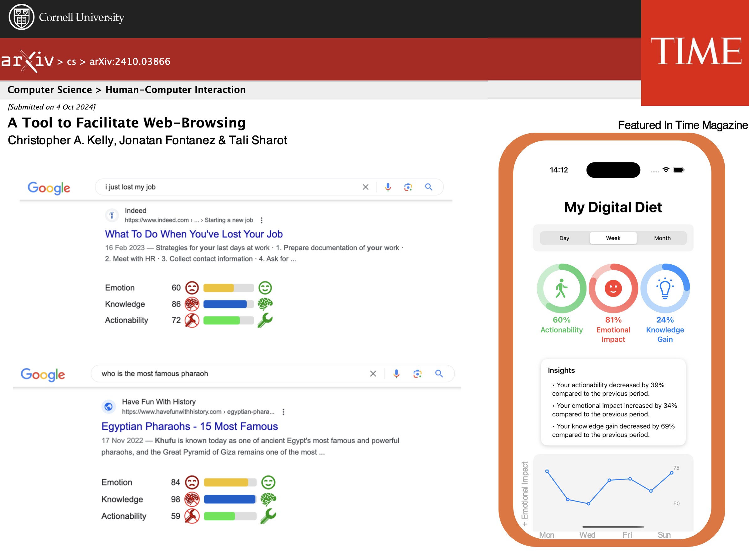
Task: Select the Week tab in My Digital Diet
Action: point(613,238)
